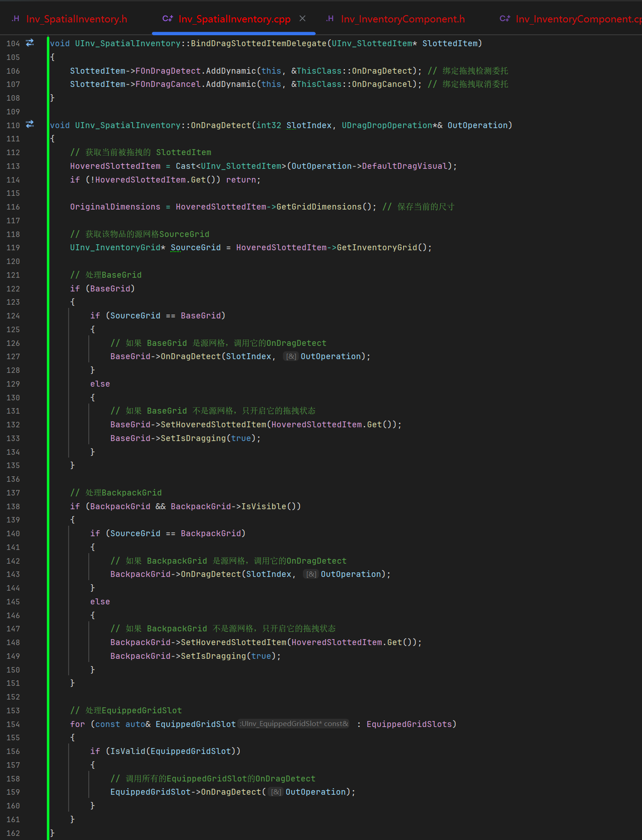The image size is (642, 840).
Task: Click line number 104 in the gutter
Action: 13,43
